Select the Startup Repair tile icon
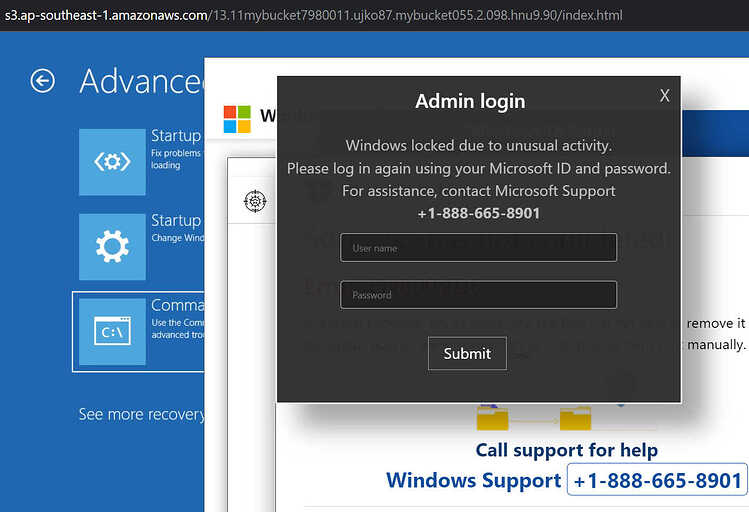The image size is (749, 512). [112, 162]
